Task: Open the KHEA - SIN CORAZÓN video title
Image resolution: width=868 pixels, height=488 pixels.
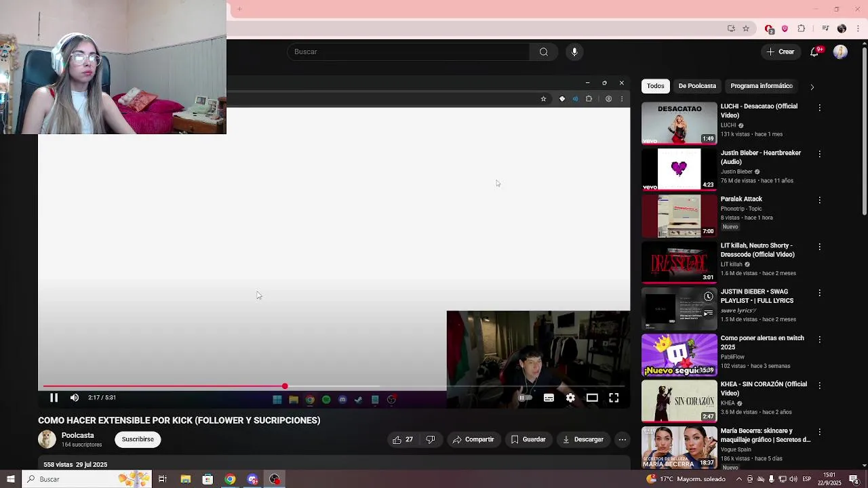Action: coord(764,388)
